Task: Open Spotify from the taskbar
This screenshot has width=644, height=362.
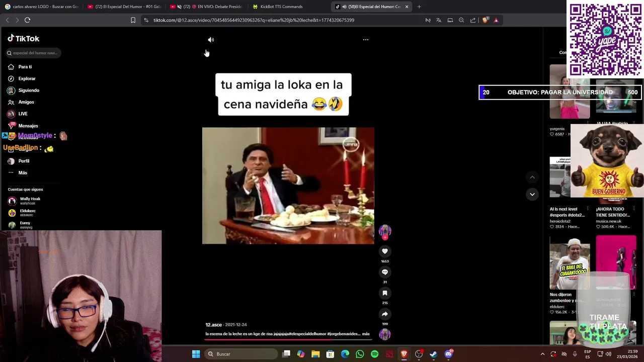Action: (375, 354)
